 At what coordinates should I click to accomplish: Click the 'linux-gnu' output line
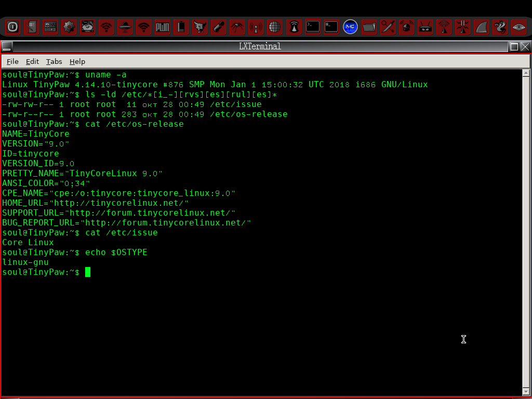25,262
